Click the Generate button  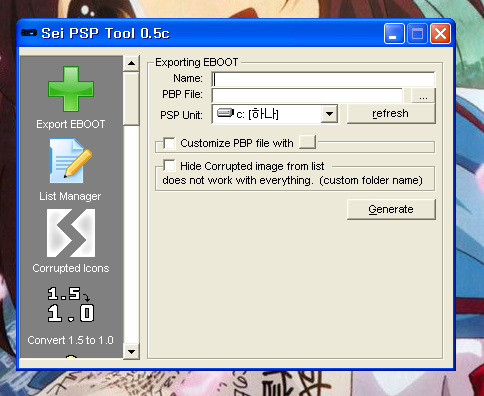coord(391,209)
